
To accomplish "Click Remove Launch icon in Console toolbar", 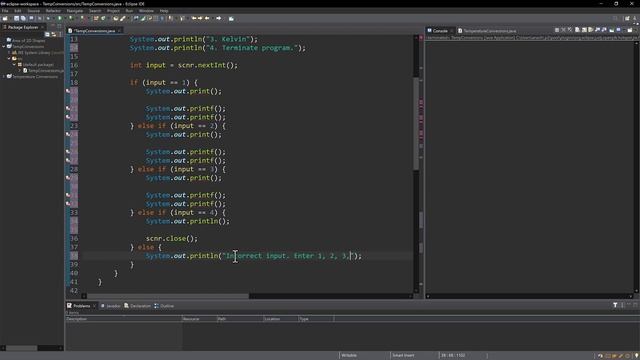I will (x=563, y=30).
